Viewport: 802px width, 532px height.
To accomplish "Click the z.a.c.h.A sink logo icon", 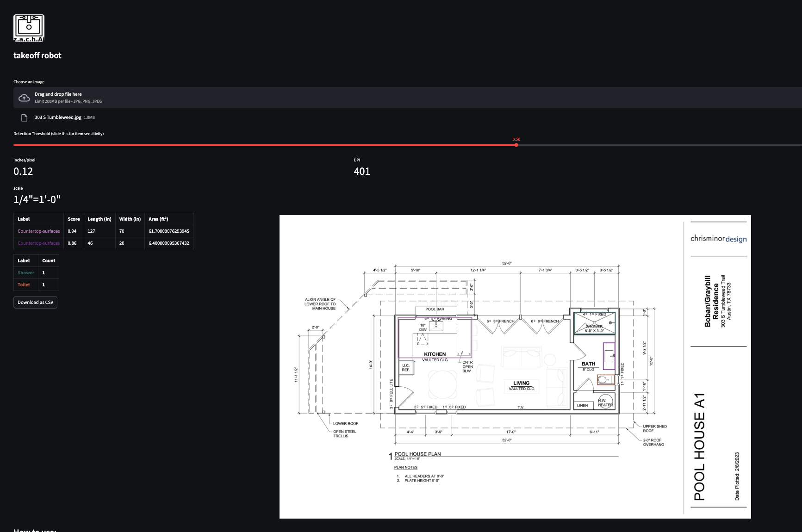I will click(x=28, y=27).
